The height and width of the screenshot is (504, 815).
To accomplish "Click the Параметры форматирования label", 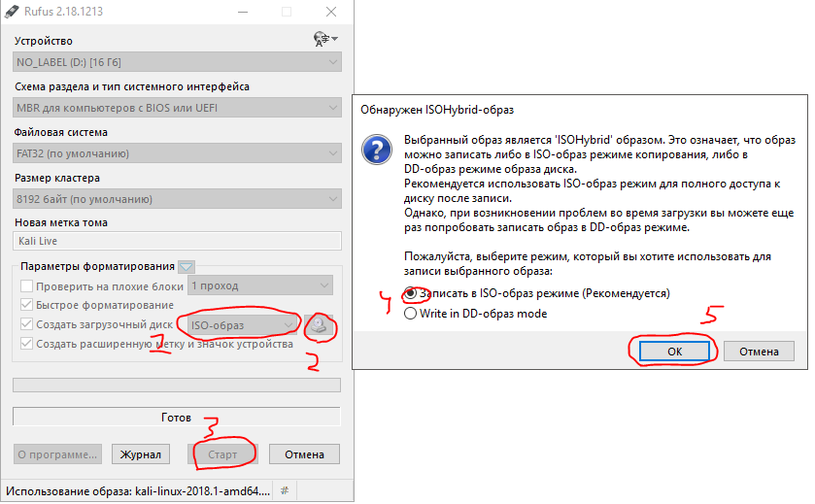I will tap(98, 266).
